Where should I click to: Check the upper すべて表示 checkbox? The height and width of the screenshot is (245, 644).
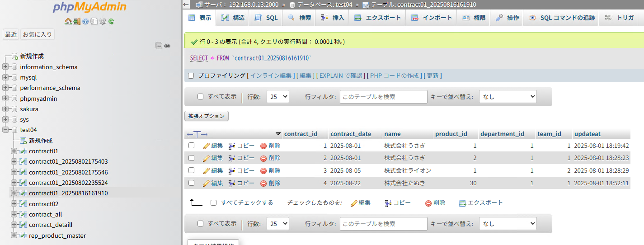click(x=201, y=96)
